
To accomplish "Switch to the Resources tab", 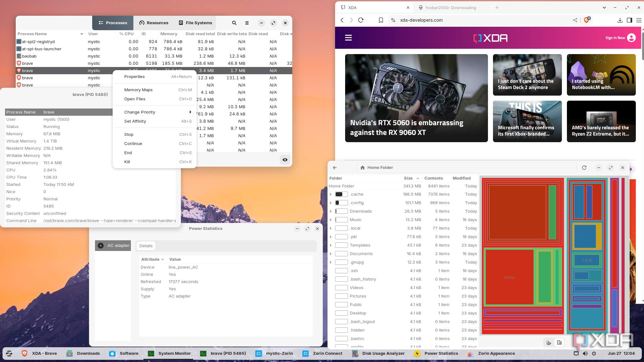I will pyautogui.click(x=154, y=23).
